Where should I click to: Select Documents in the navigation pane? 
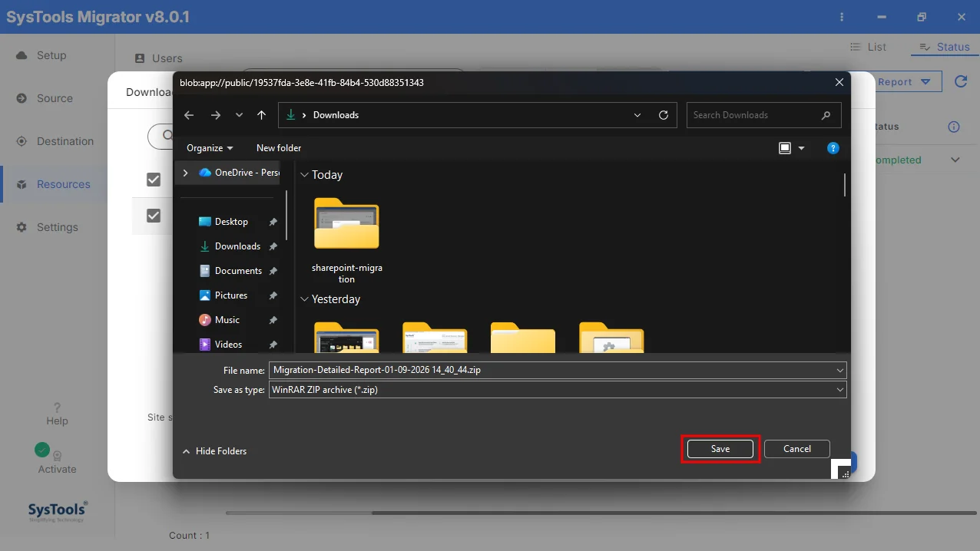tap(238, 271)
